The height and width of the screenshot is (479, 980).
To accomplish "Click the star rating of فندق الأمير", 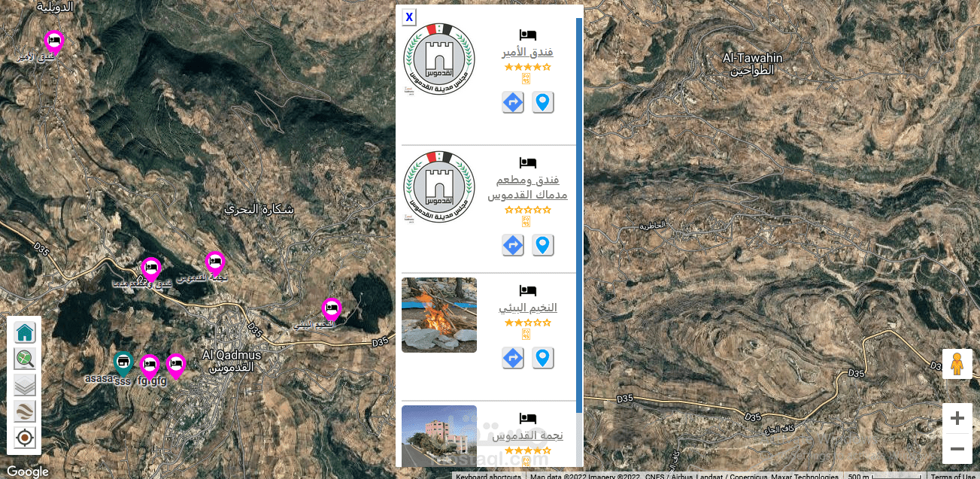I will coord(527,67).
